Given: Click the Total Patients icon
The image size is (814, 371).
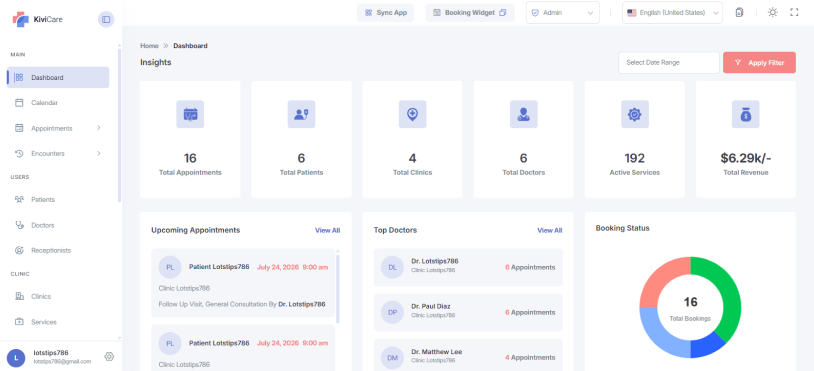Looking at the screenshot, I should 301,114.
